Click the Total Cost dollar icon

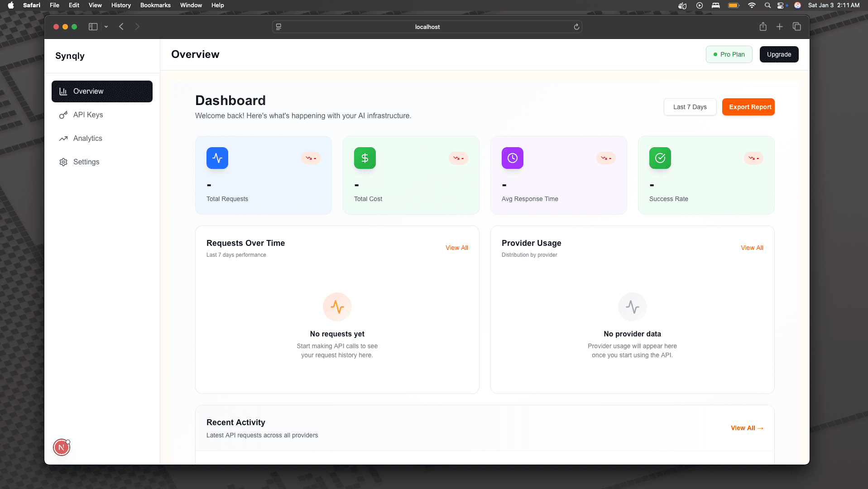pos(365,158)
